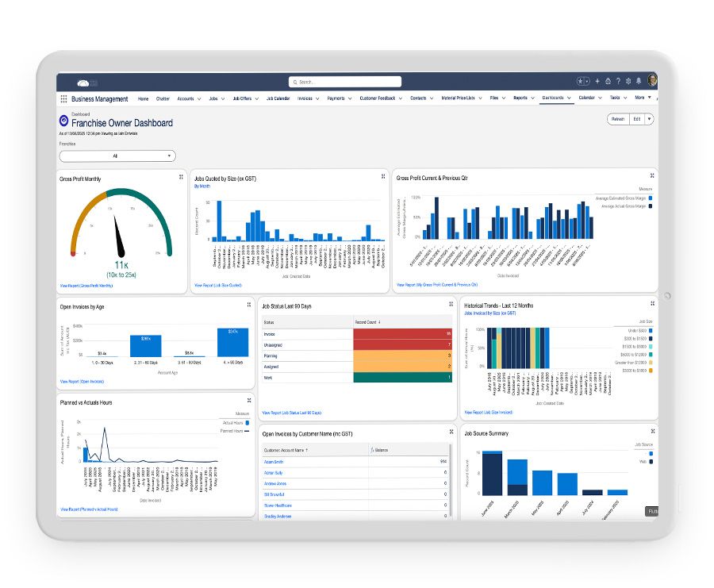This screenshot has height=588, width=714.
Task: Click the global search field
Action: [x=345, y=82]
